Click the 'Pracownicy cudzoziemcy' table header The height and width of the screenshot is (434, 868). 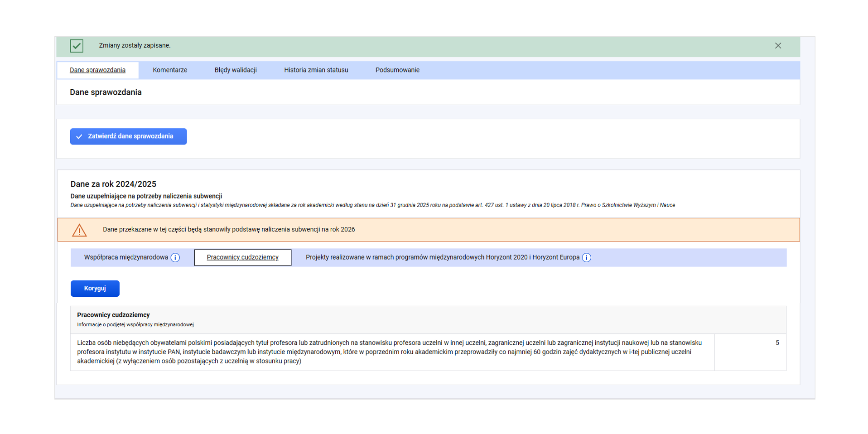coord(113,315)
